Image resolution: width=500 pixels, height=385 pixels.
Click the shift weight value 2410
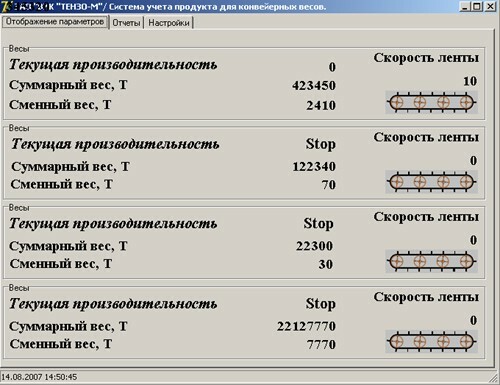click(321, 105)
